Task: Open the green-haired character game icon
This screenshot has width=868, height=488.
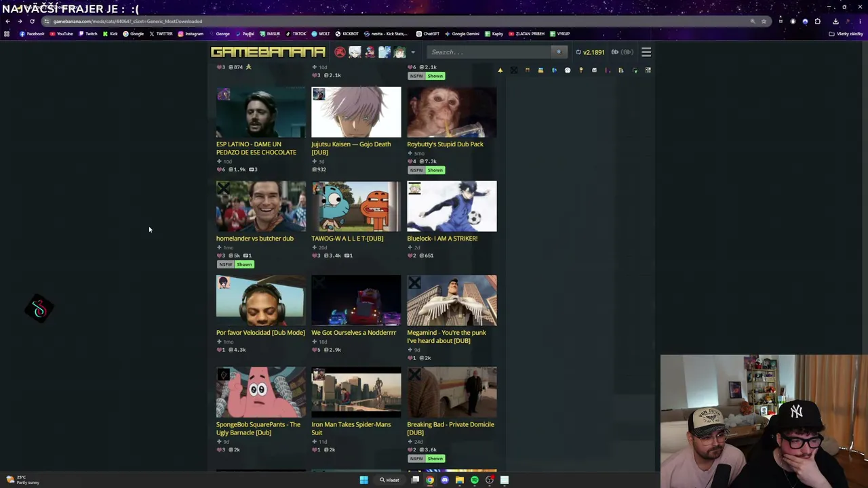Action: [x=399, y=52]
